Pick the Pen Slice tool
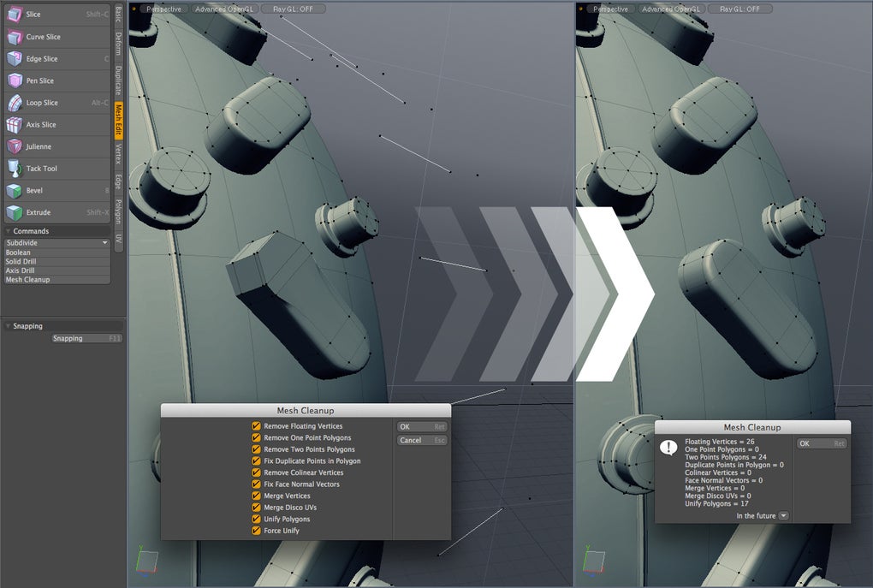Image resolution: width=873 pixels, height=588 pixels. [x=57, y=80]
